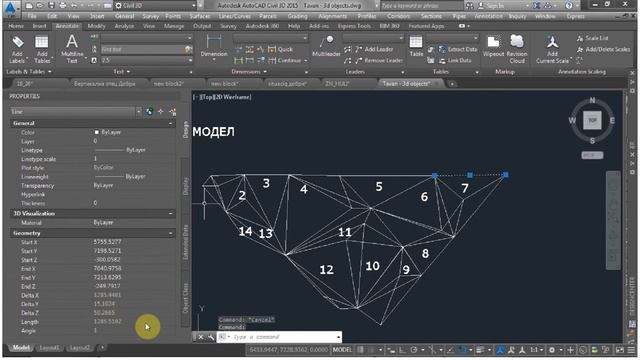Image resolution: width=640 pixels, height=360 pixels.
Task: Select the Multileader tool
Action: point(326,46)
